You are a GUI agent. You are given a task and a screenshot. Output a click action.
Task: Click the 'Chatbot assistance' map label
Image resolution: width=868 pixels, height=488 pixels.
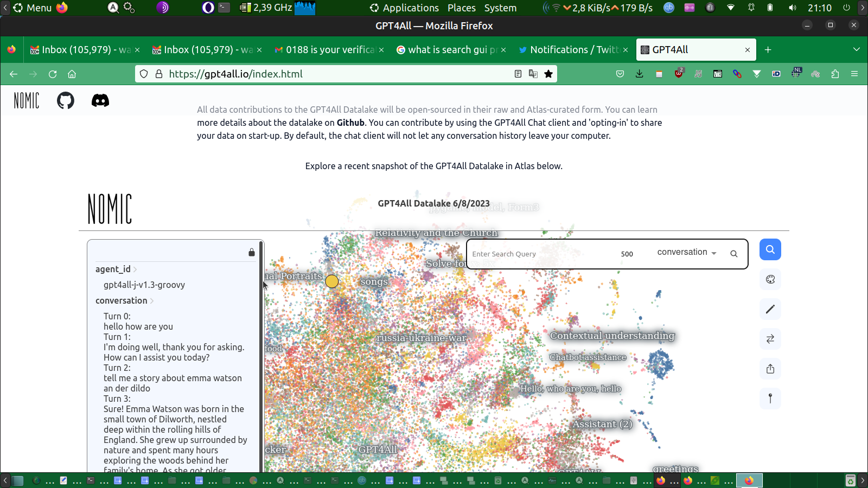click(x=588, y=357)
